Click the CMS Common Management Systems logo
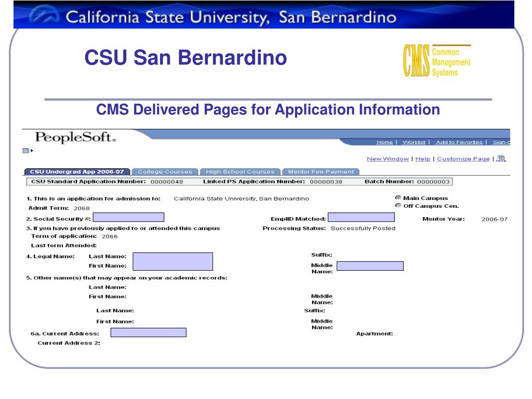The width and height of the screenshot is (532, 399). click(436, 60)
